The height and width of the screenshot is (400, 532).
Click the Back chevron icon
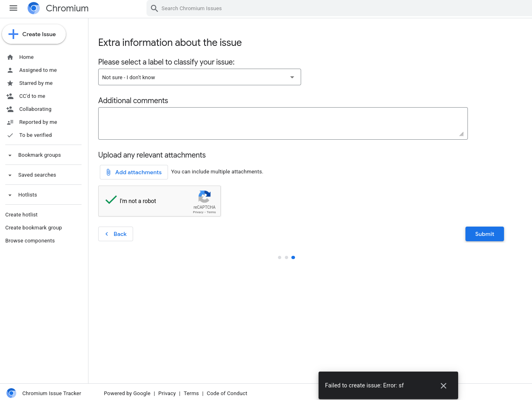tap(107, 234)
